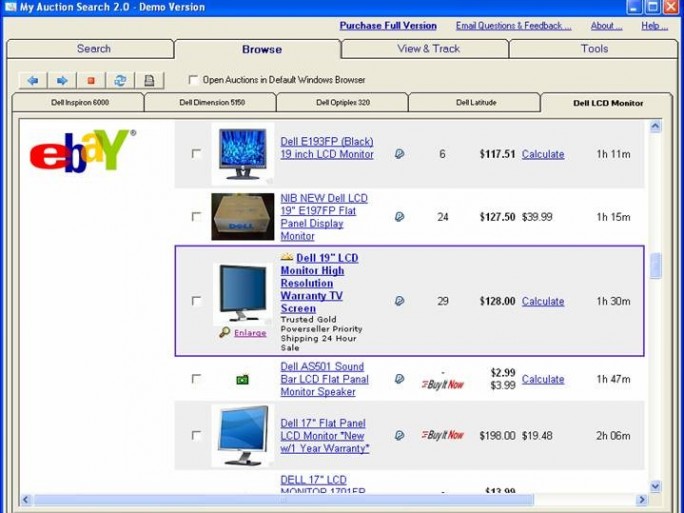Click Buy It Now logo for Dell 17" Flat Panel
Screen dimensions: 684x513
point(443,435)
